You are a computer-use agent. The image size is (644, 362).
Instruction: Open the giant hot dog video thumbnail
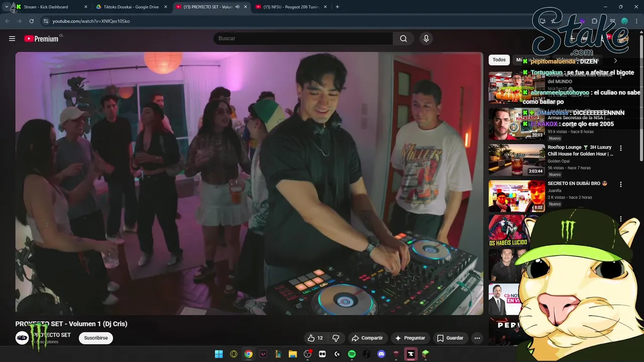point(517,87)
